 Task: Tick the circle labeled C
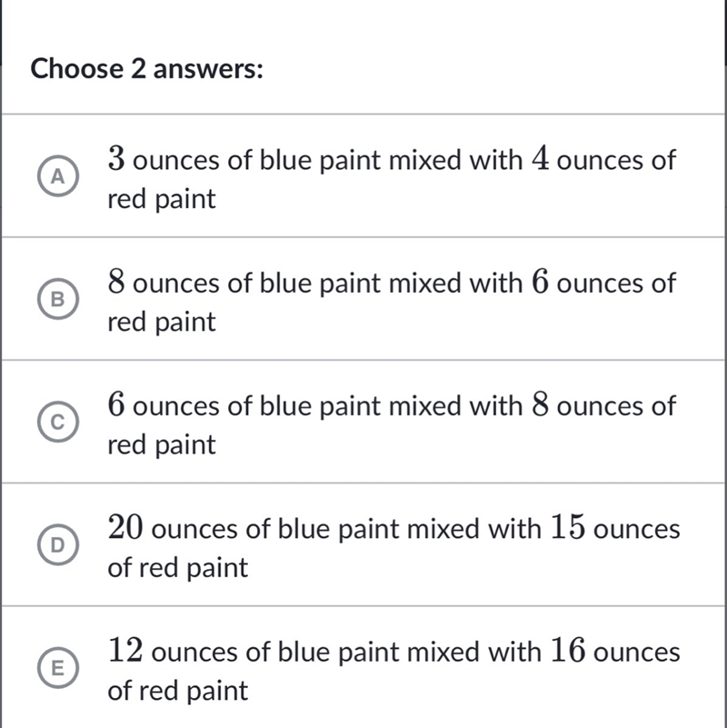[57, 422]
